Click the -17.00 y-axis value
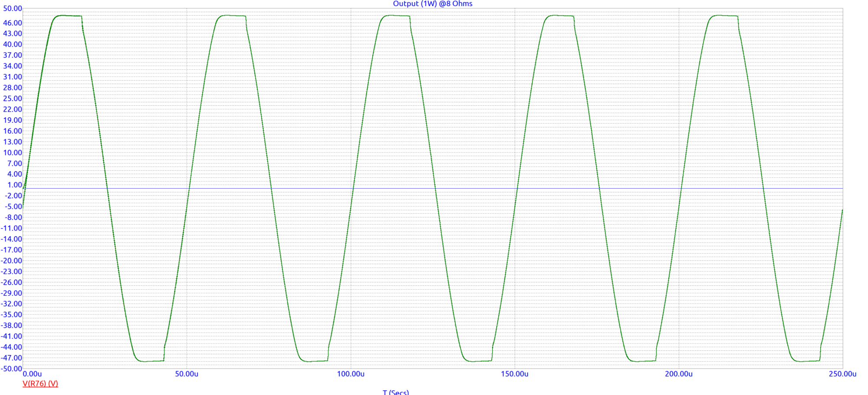This screenshot has width=868, height=395. 11,250
